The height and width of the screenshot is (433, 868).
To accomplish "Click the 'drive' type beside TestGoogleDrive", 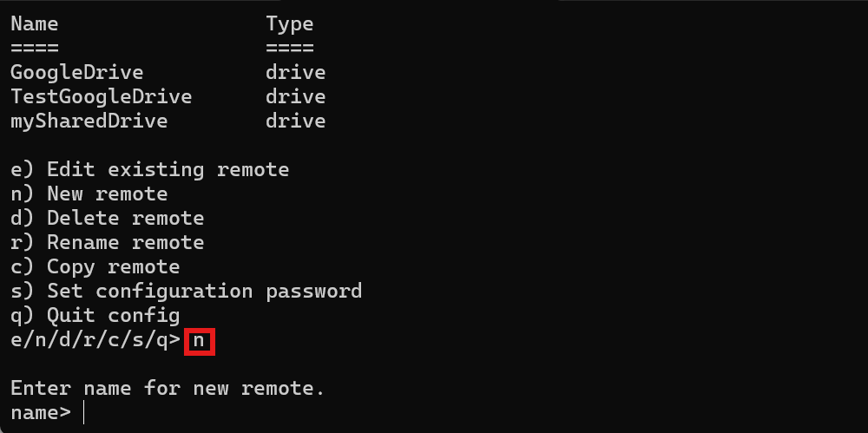I will [x=296, y=97].
